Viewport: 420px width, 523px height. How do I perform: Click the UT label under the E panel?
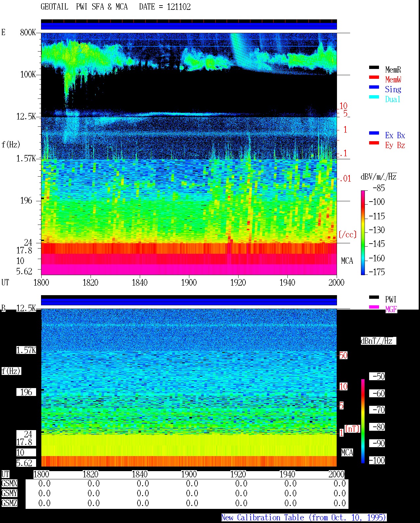[5, 282]
